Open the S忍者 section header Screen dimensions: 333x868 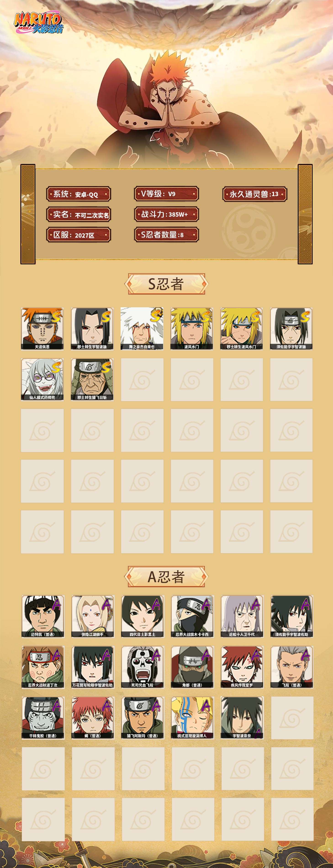click(x=166, y=284)
